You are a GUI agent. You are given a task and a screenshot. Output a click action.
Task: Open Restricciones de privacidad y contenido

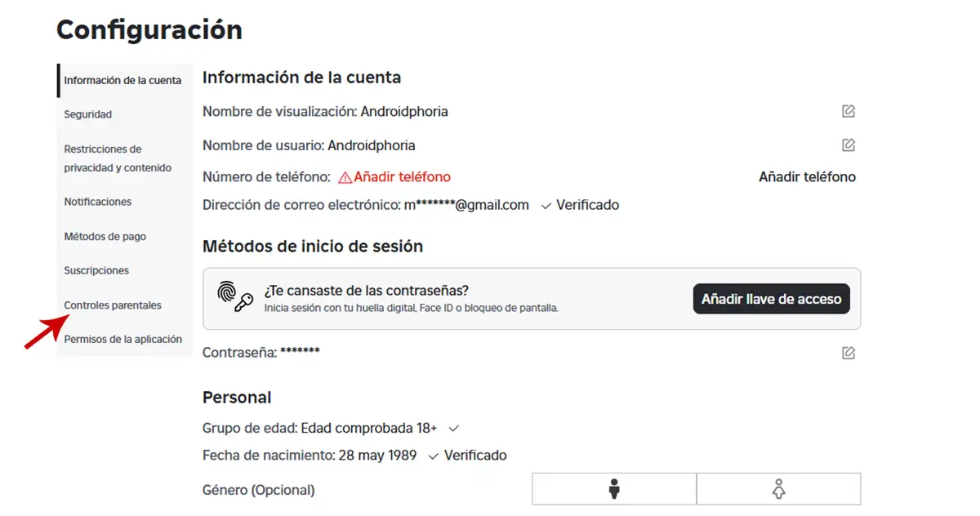point(118,158)
